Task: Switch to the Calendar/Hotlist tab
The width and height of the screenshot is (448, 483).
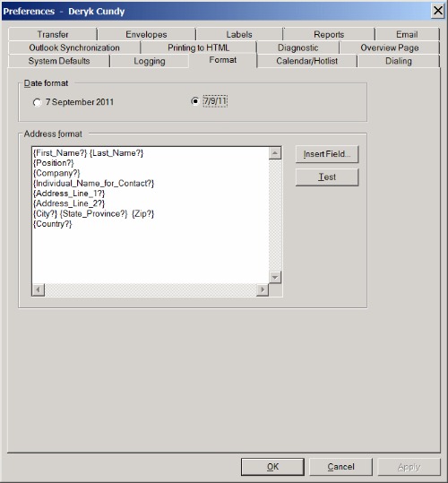Action: coord(307,61)
